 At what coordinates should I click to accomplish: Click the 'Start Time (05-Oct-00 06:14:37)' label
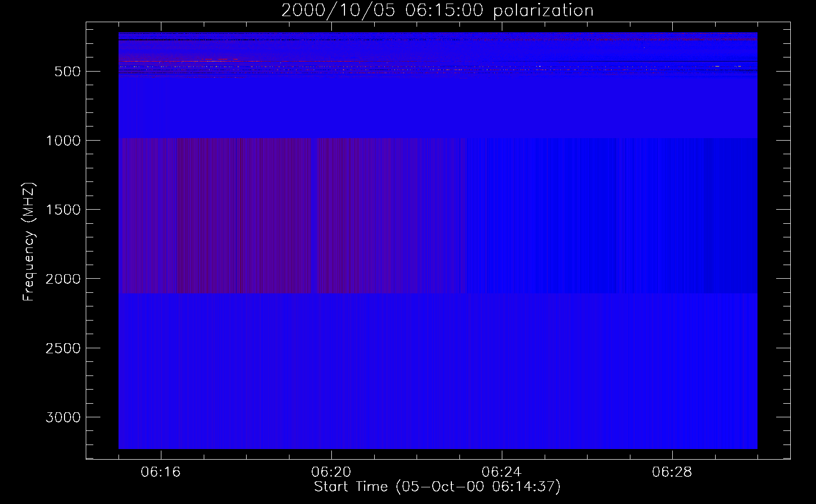pyautogui.click(x=437, y=486)
